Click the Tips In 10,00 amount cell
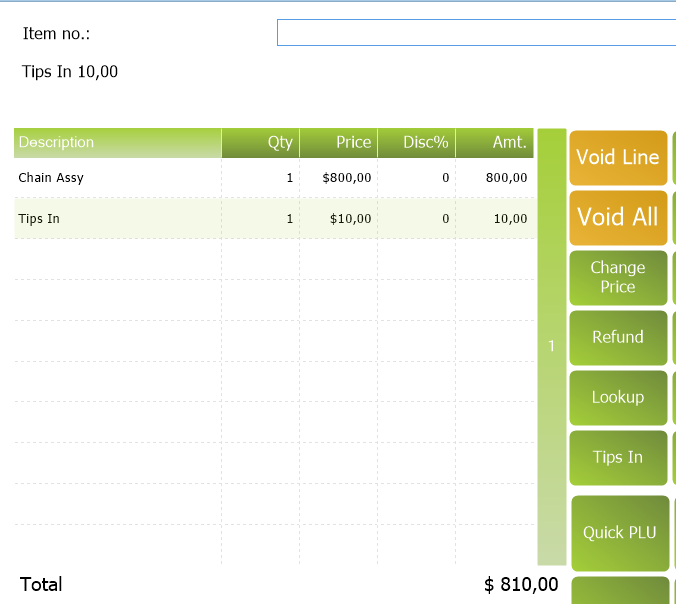This screenshot has width=676, height=604. 495,218
